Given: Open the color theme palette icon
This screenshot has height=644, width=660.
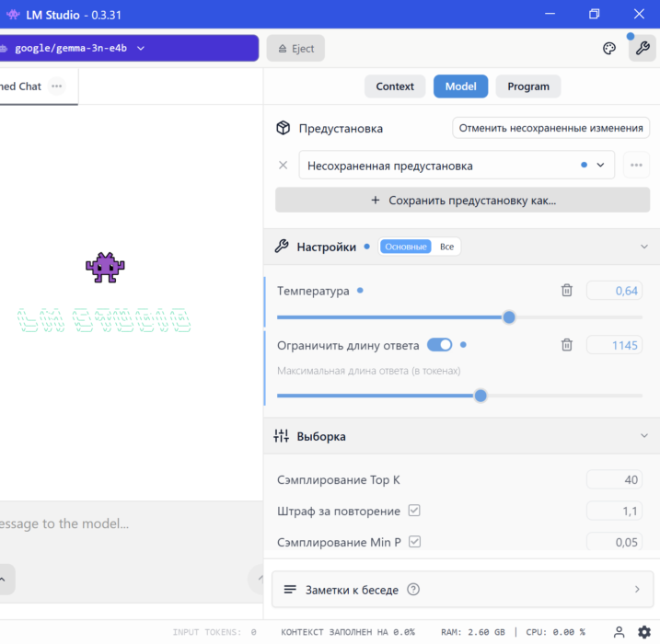Looking at the screenshot, I should 609,49.
